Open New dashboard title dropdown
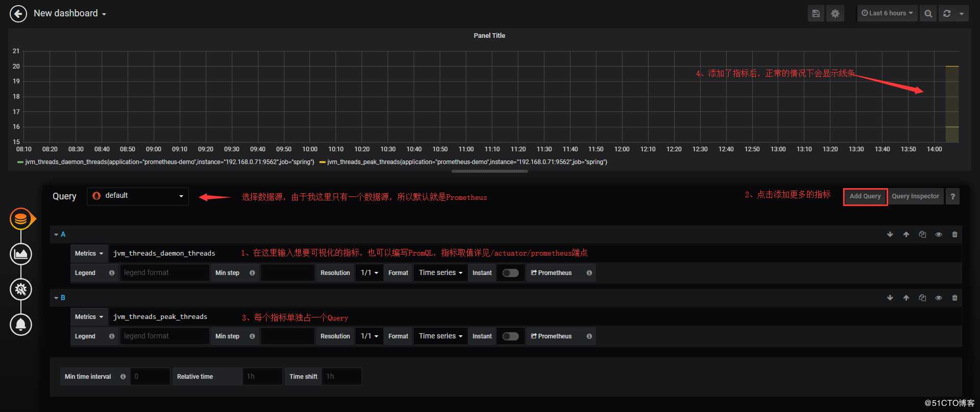The width and height of the screenshot is (980, 412). [70, 13]
